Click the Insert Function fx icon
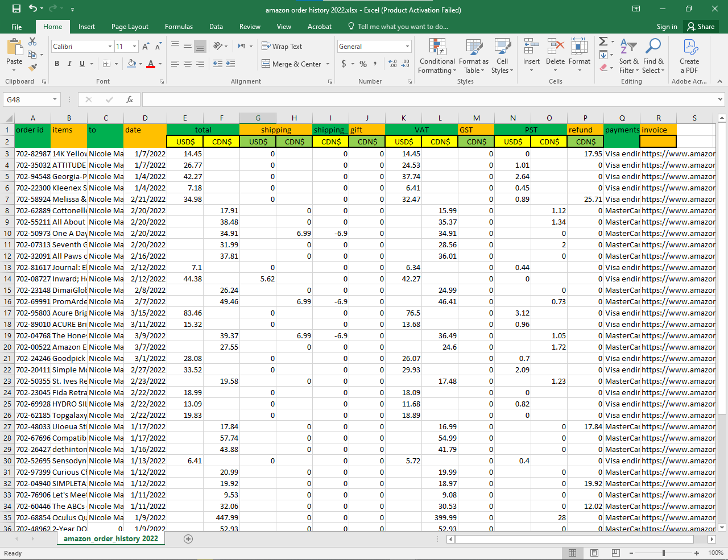Screen dimensions: 728x560 (x=130, y=99)
